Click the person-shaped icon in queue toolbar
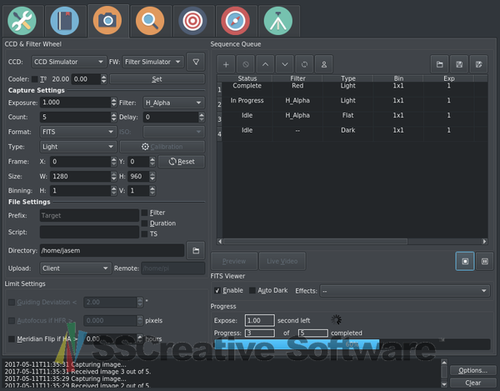Image resolution: width=500 pixels, height=391 pixels. (x=324, y=64)
